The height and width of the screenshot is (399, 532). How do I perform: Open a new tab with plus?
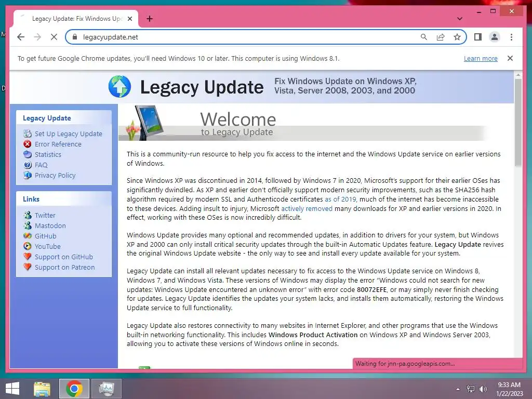tap(149, 19)
